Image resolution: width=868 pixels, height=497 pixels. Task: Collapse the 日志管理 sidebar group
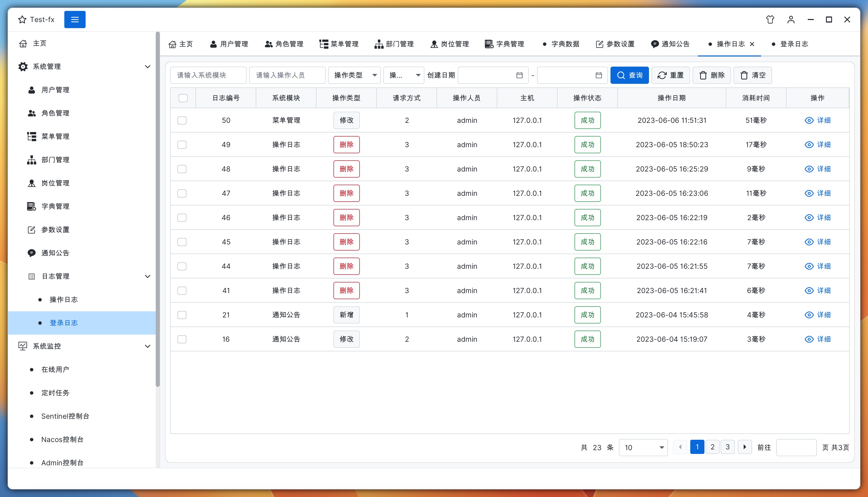click(147, 276)
